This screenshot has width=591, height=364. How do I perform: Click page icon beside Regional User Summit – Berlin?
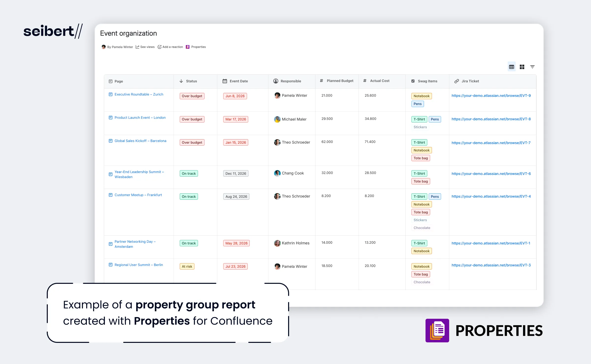(111, 265)
